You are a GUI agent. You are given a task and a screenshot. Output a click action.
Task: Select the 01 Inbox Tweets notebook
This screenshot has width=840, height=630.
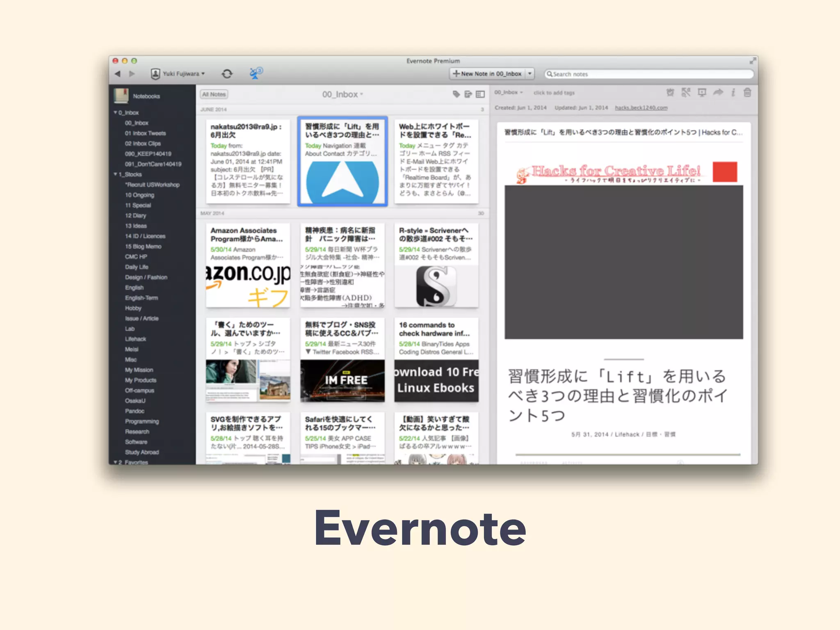[x=145, y=133]
